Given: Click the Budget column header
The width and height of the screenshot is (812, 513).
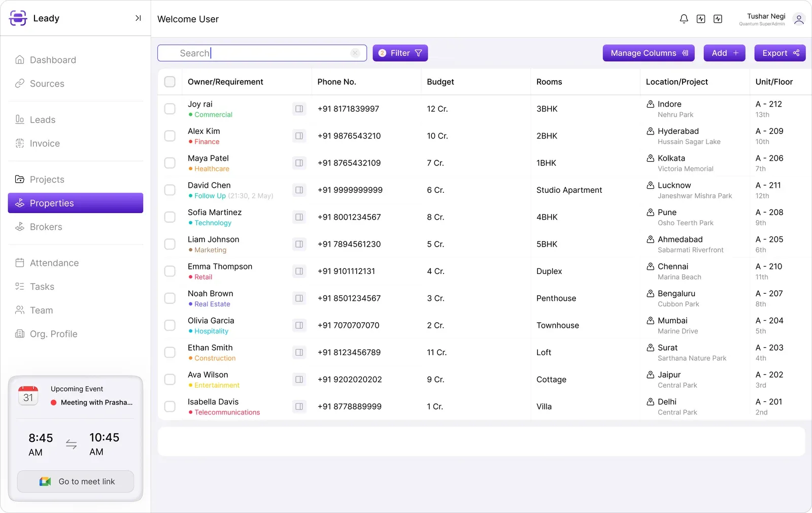Looking at the screenshot, I should [441, 82].
